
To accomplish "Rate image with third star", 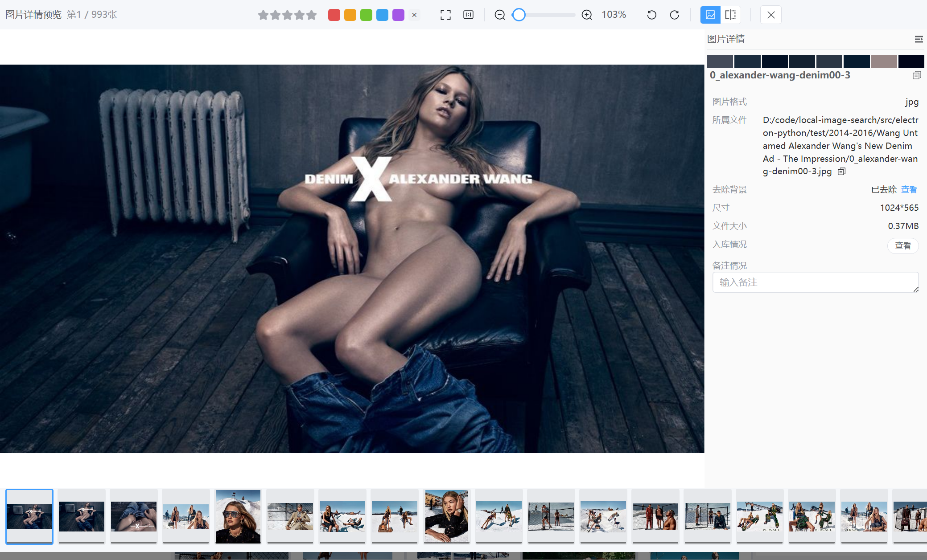I will [287, 15].
